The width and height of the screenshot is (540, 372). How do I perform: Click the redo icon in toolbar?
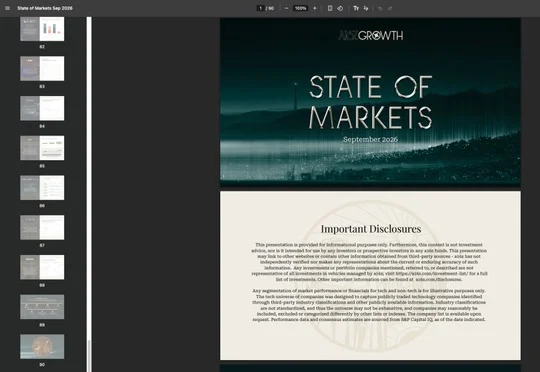pyautogui.click(x=390, y=8)
